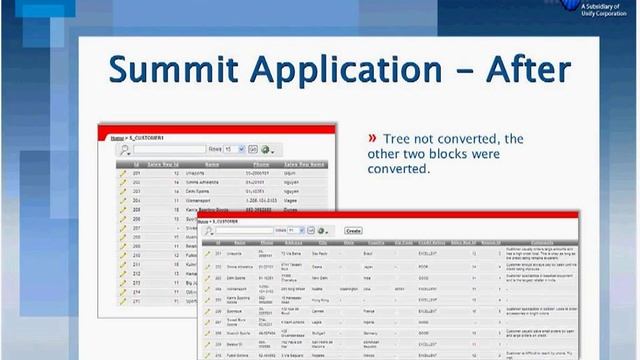Edit the Beisbol Si row in front window
640x360 pixels.
pos(208,344)
